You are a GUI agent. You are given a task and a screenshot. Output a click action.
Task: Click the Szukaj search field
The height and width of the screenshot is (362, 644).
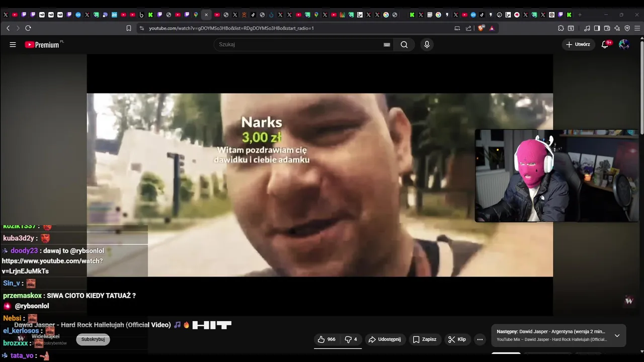pos(299,44)
